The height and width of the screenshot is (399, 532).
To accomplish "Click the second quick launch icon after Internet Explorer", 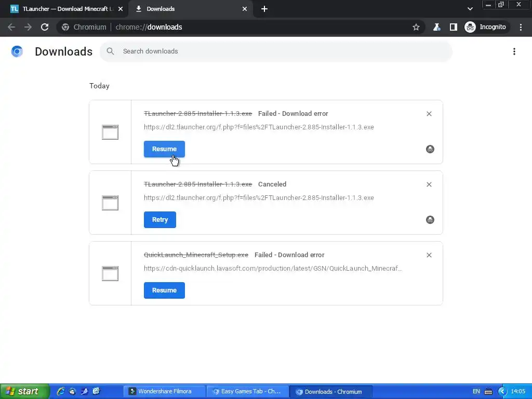I will (x=72, y=391).
